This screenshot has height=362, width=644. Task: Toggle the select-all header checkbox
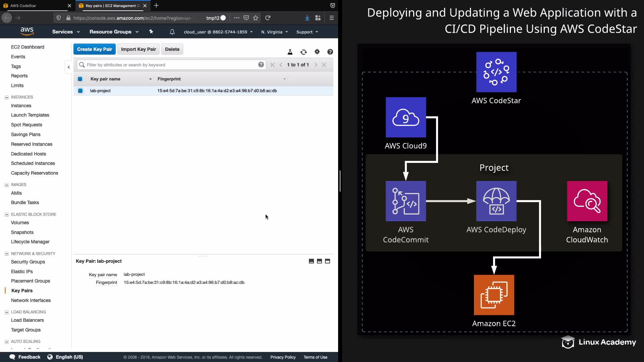[80, 79]
